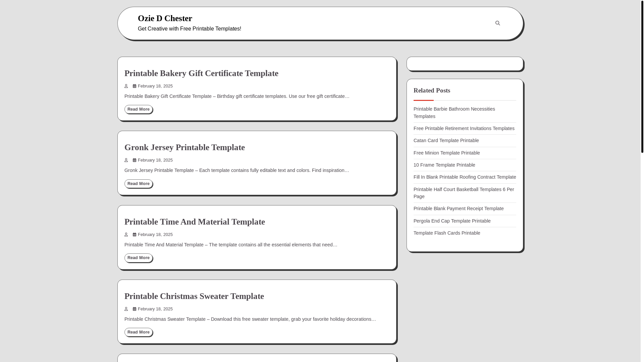Open Free Printable Retirement Invitations Templates link

pos(464,128)
